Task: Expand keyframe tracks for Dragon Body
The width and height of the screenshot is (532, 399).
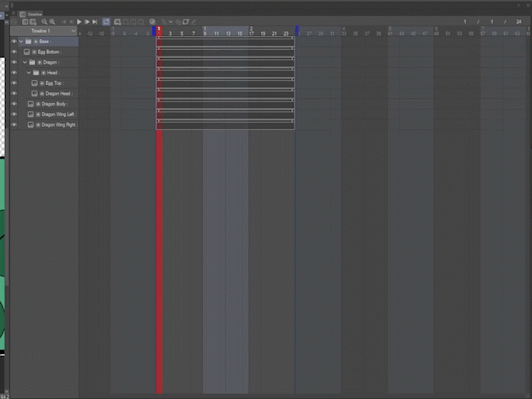Action: 38,104
